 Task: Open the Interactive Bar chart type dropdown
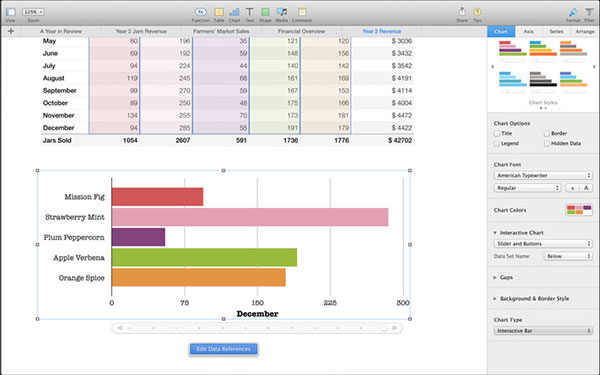pos(543,331)
